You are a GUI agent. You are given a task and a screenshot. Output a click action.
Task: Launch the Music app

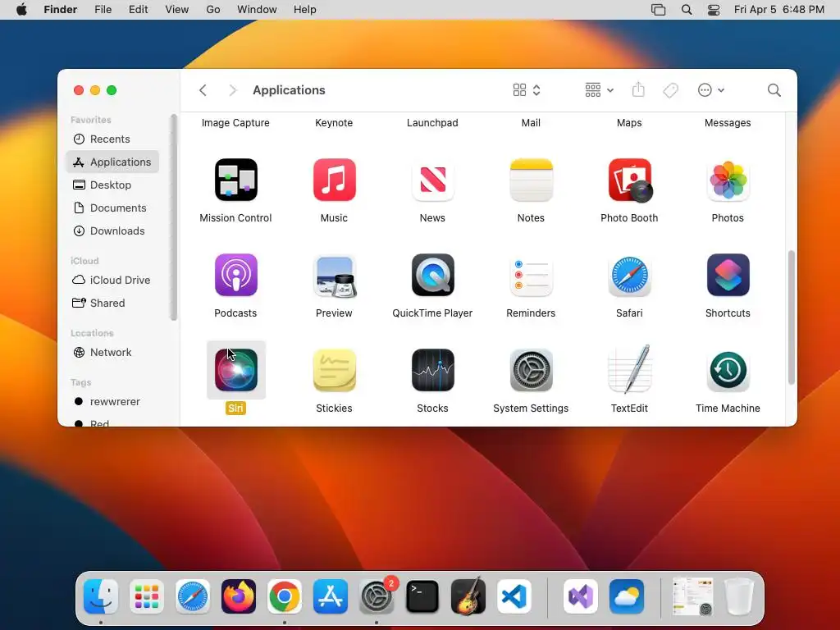(335, 180)
